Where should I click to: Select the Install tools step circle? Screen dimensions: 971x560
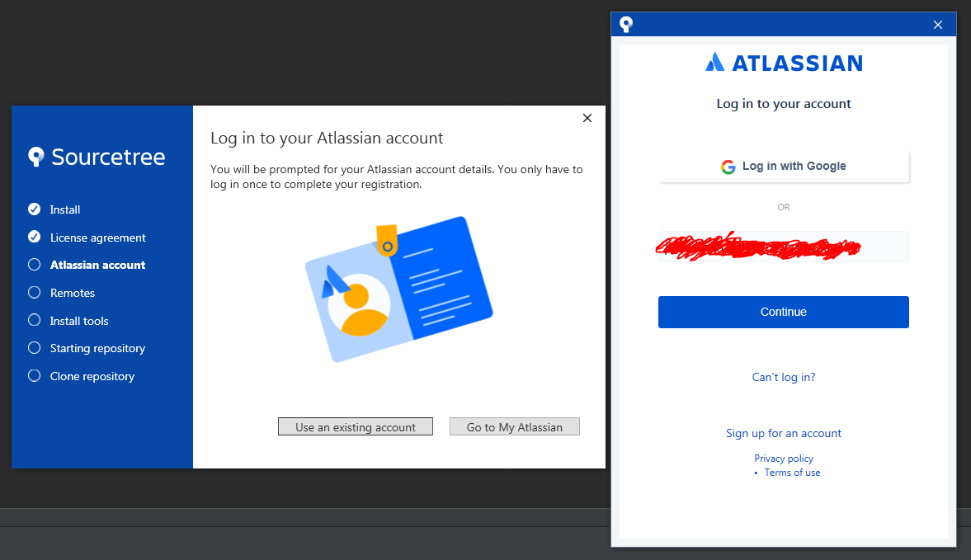34,320
